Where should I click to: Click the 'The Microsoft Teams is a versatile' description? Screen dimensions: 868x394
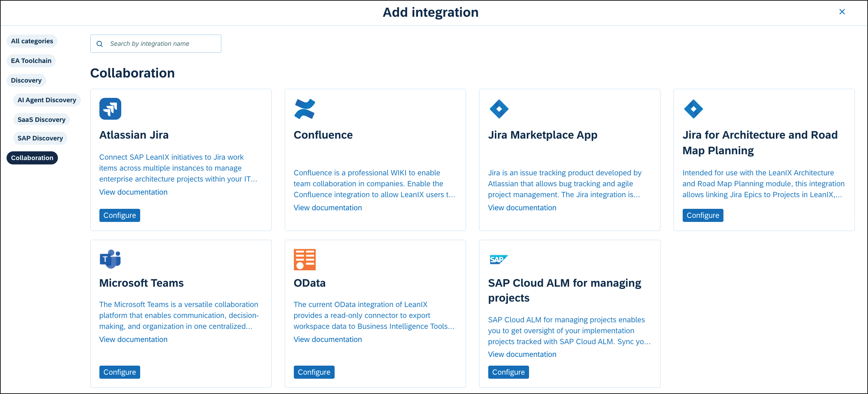[179, 315]
